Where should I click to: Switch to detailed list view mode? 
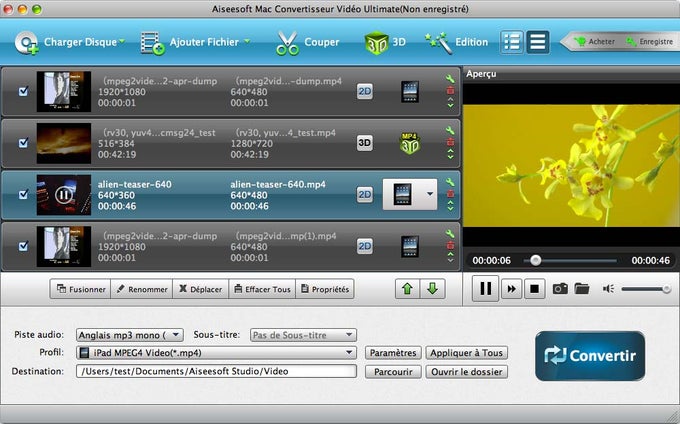click(512, 42)
